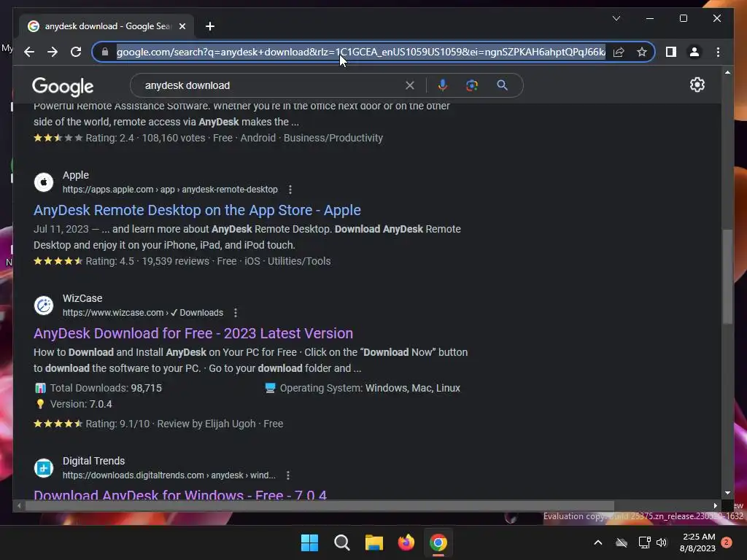
Task: Open Google quick settings gear
Action: click(x=697, y=85)
